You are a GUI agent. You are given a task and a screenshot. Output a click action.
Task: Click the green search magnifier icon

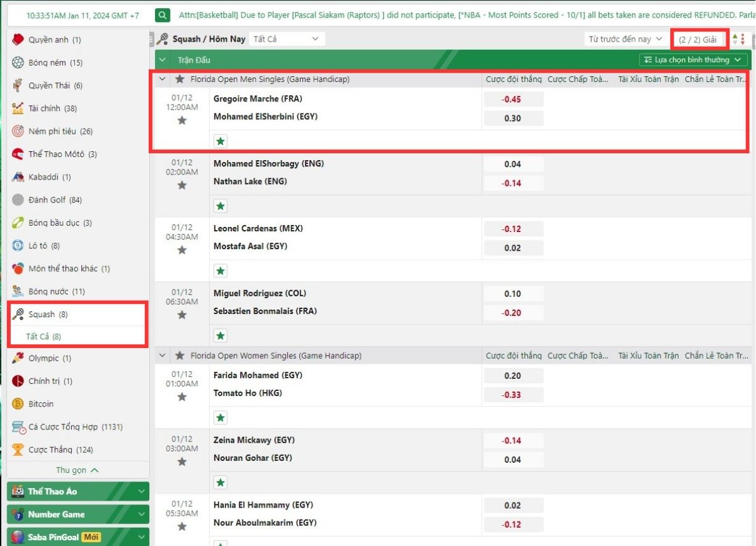[x=163, y=15]
